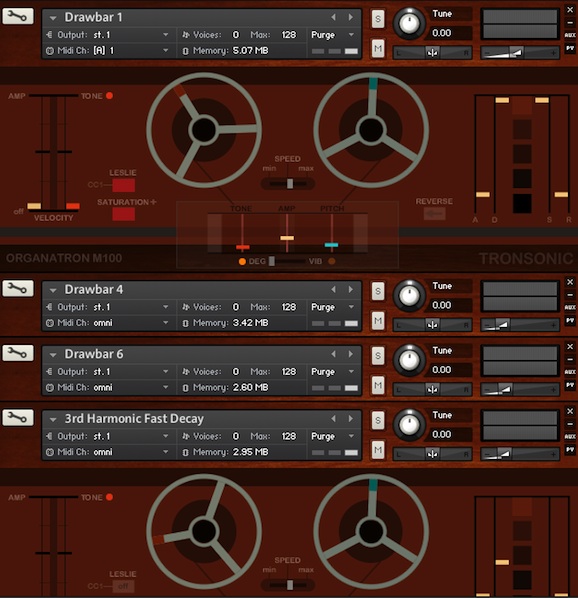
Task: Solo the Drawbar 6 instrument
Action: [x=378, y=355]
